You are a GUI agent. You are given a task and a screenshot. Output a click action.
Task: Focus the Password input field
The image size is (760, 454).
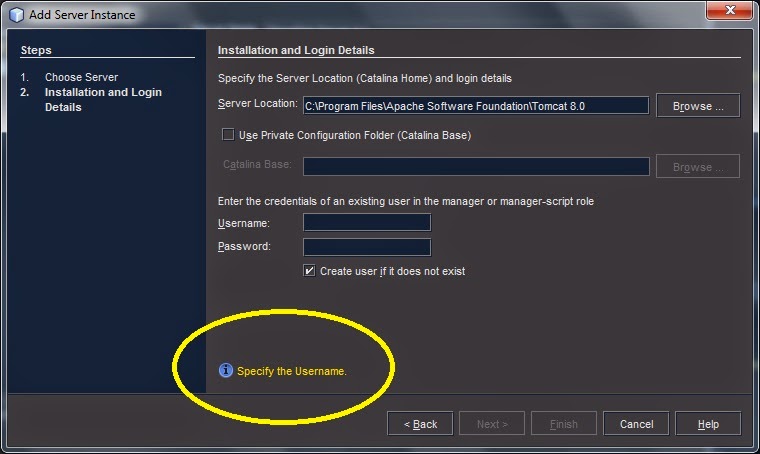[x=367, y=247]
